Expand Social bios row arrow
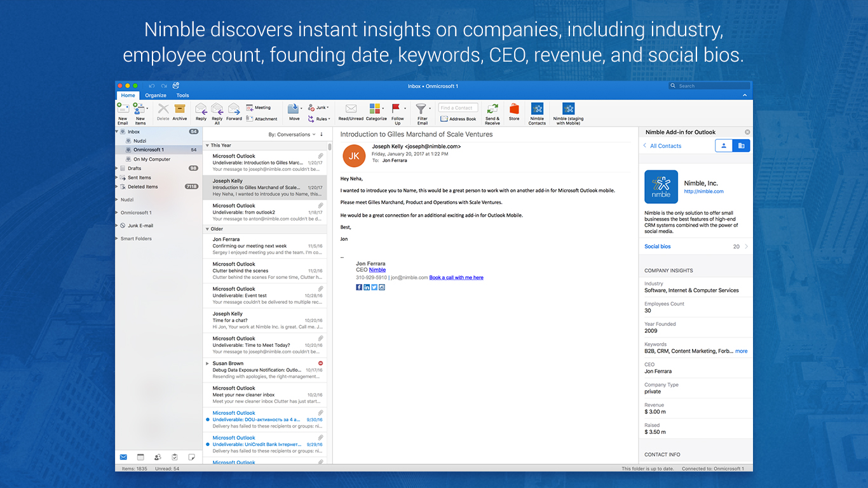Viewport: 868px width, 488px height. point(746,247)
